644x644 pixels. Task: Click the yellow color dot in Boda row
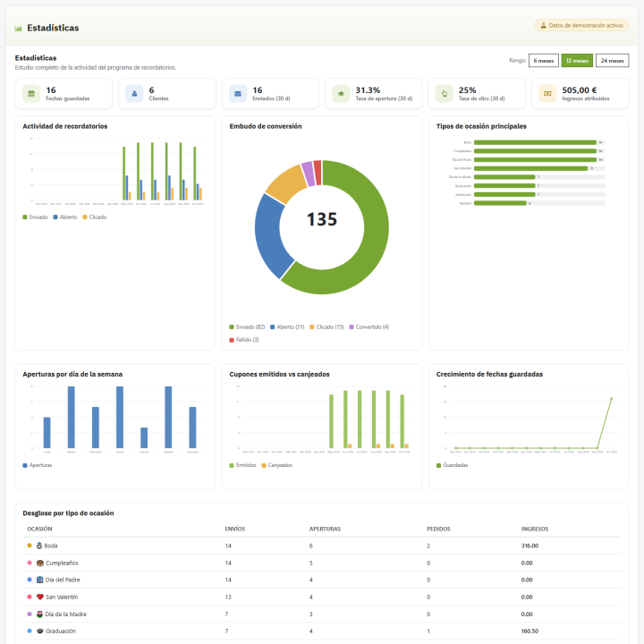pos(30,546)
